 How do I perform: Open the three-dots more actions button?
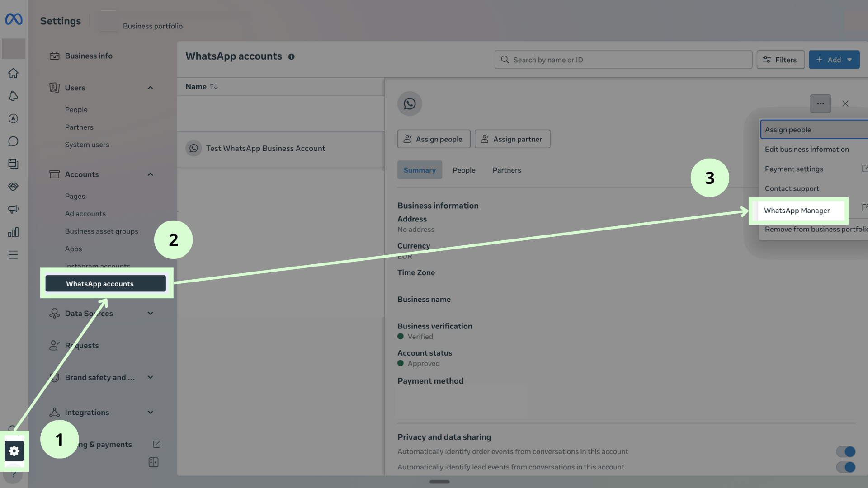820,103
